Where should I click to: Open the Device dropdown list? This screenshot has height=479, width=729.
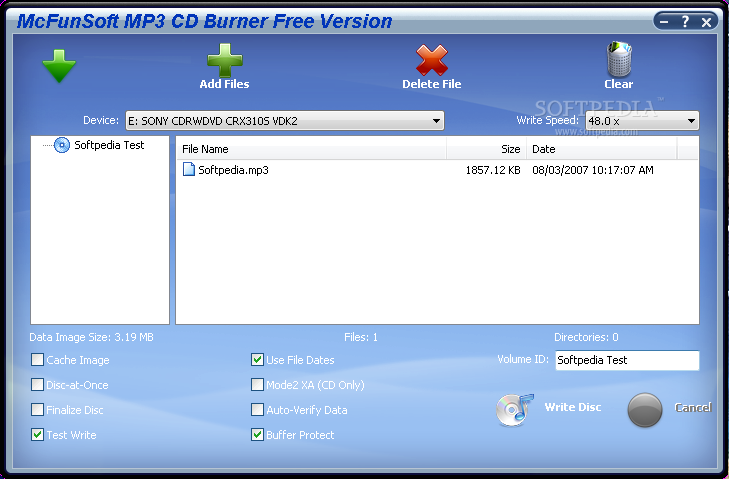[x=285, y=121]
